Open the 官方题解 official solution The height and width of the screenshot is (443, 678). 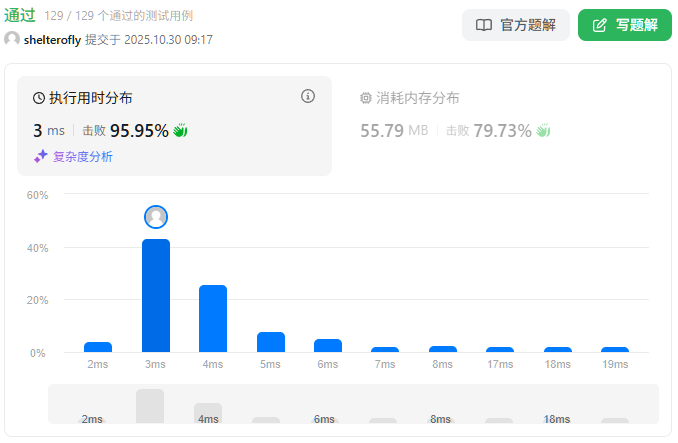pos(516,25)
